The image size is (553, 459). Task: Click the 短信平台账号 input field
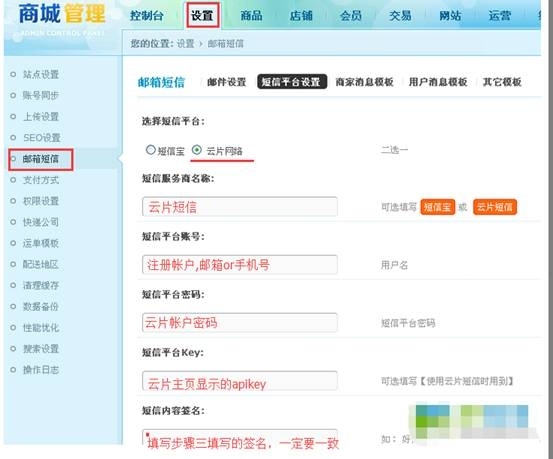point(240,265)
